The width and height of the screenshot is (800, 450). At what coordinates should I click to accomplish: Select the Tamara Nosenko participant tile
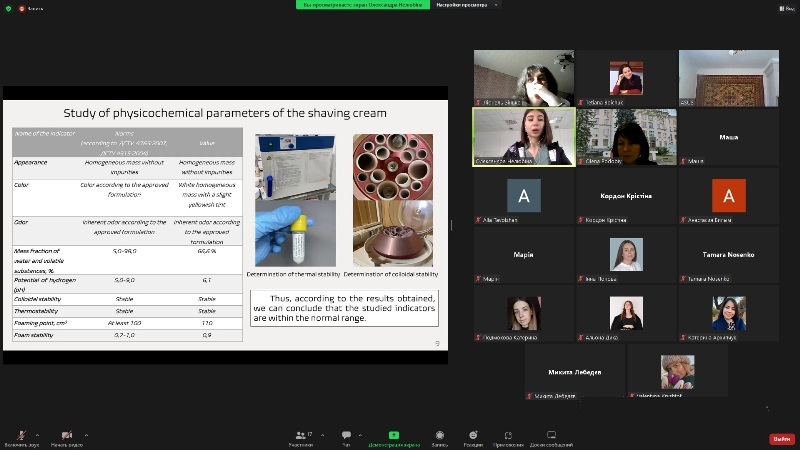click(729, 254)
